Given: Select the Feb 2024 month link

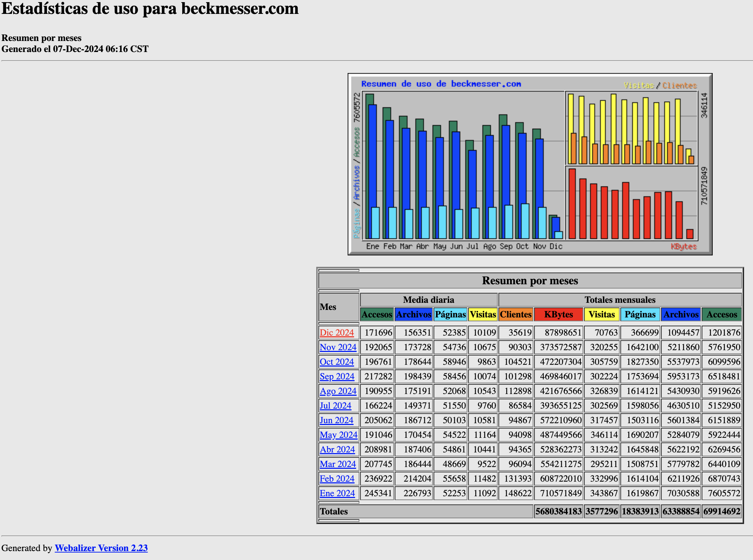Looking at the screenshot, I should point(337,479).
